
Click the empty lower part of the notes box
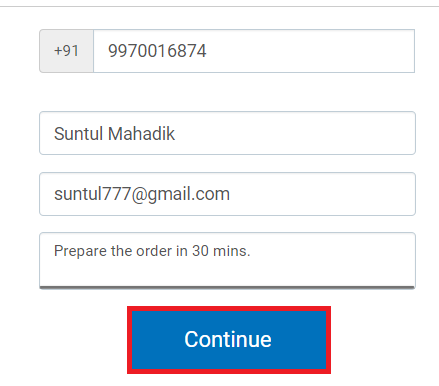pos(227,274)
